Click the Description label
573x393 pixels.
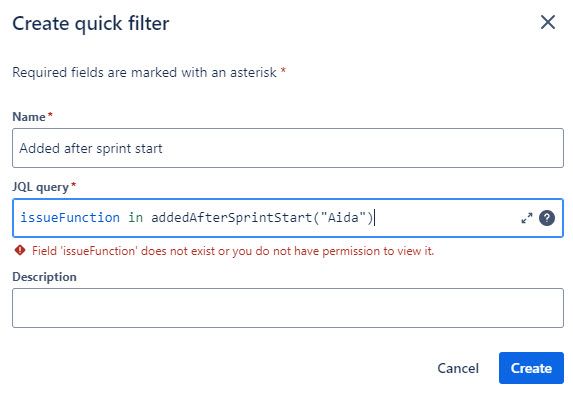[x=44, y=277]
